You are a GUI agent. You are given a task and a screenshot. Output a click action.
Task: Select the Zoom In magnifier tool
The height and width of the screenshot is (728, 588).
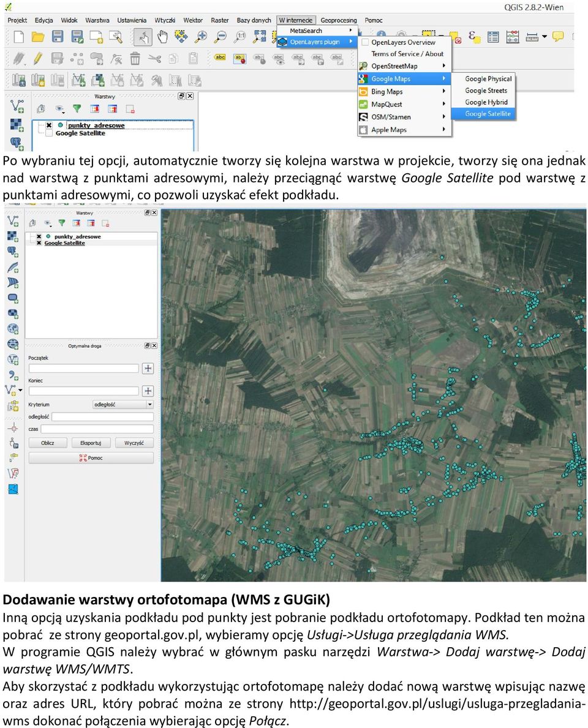tap(201, 37)
